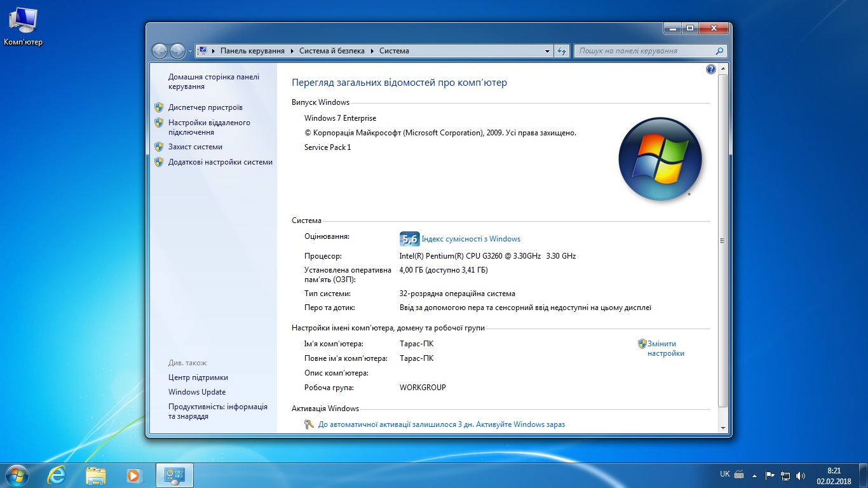This screenshot has width=868, height=488.
Task: Click the Microsoft Corporation copyright line
Action: [x=440, y=133]
